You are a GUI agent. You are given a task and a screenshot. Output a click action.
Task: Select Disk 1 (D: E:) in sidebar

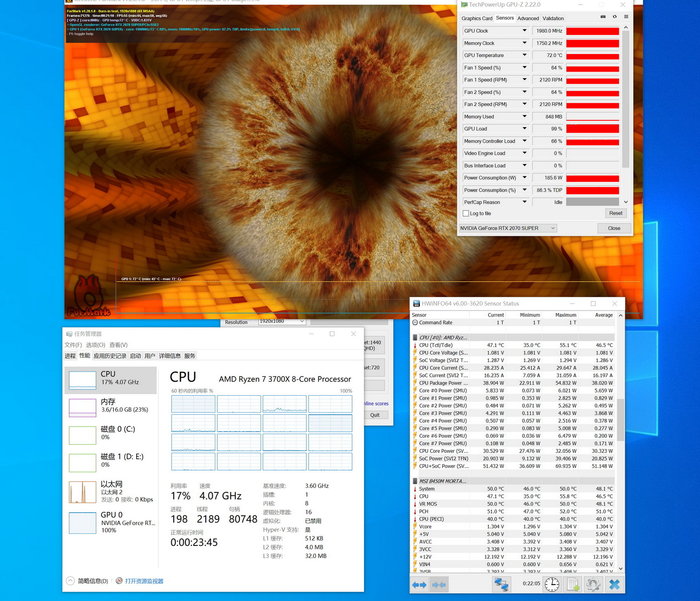click(111, 462)
